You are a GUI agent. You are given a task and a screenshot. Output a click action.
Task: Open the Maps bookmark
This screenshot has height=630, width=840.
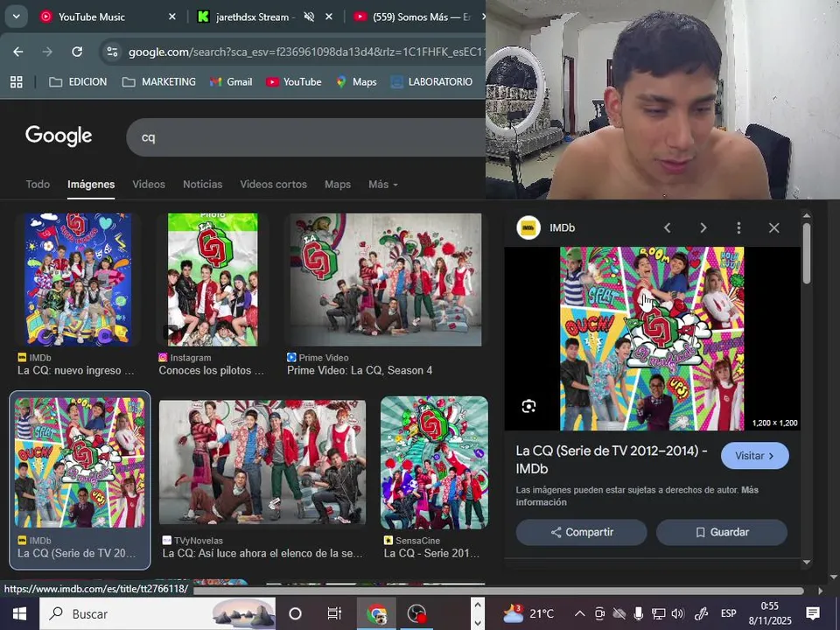[357, 82]
